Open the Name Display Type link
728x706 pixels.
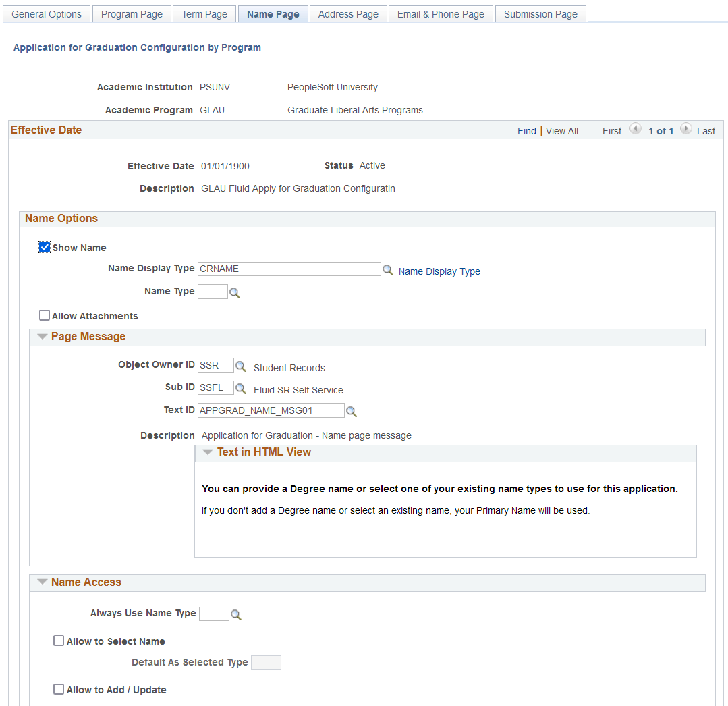[x=439, y=271]
